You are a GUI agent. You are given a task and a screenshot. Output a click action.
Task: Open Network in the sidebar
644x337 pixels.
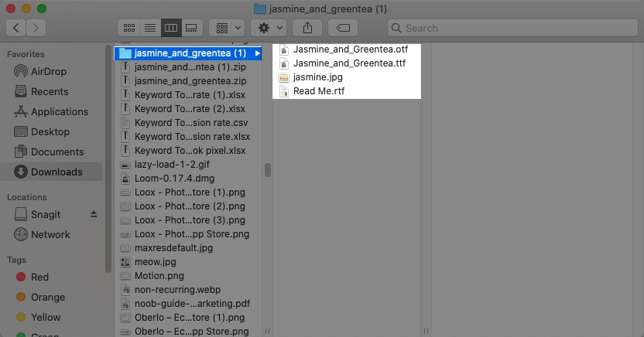50,234
